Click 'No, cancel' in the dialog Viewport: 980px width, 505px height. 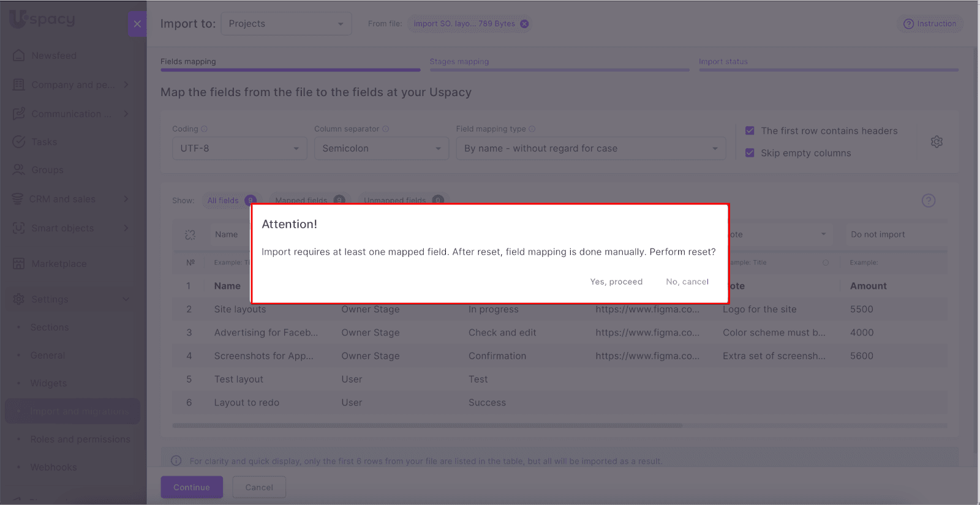click(687, 282)
